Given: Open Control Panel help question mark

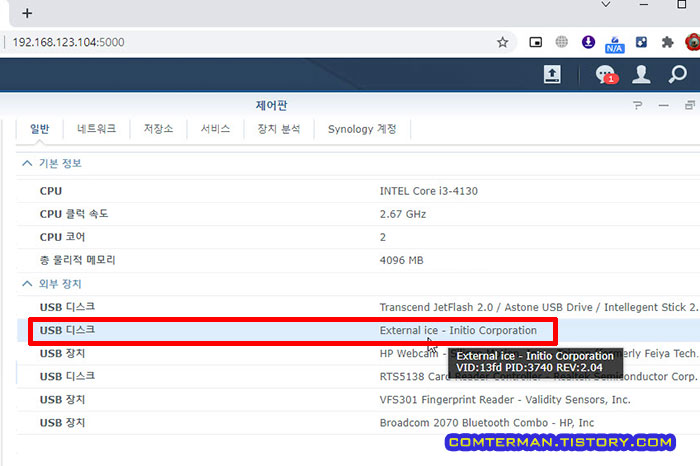Looking at the screenshot, I should (x=638, y=105).
